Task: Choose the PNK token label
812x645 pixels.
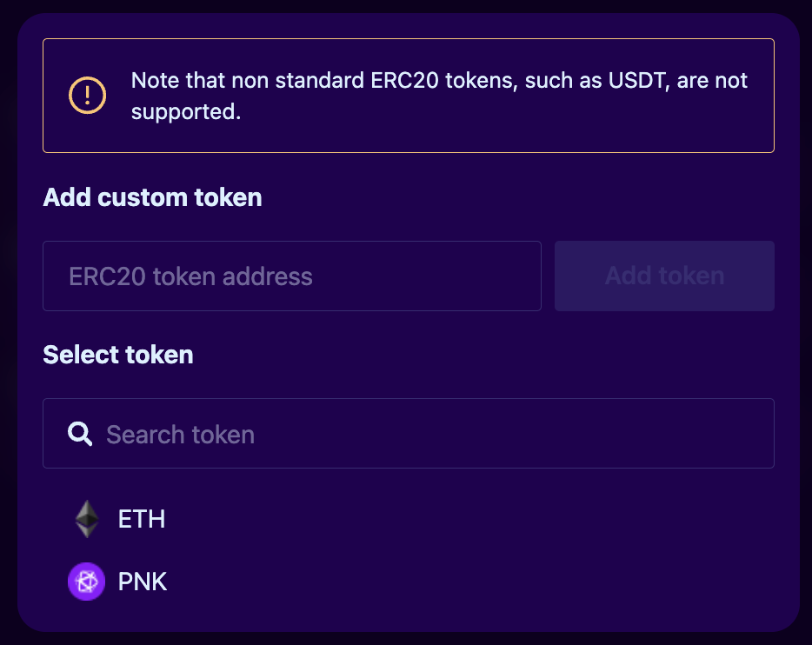Action: (x=143, y=582)
